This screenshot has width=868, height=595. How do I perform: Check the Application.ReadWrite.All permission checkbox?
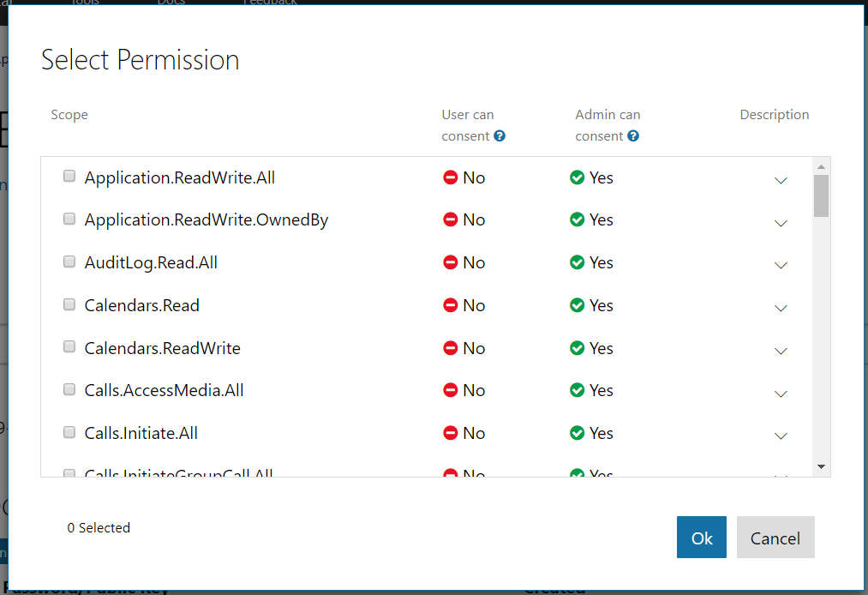tap(69, 176)
